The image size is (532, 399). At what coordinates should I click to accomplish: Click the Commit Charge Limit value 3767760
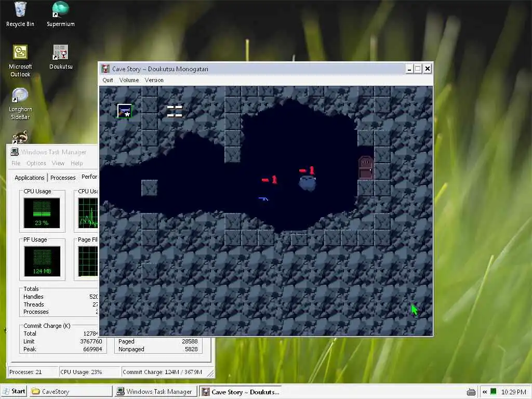pos(91,341)
